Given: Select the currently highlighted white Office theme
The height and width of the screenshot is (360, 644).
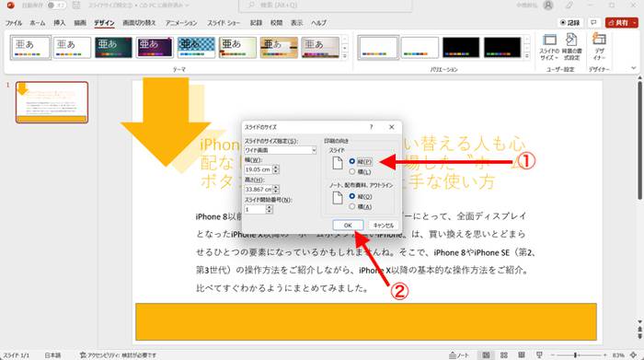Looking at the screenshot, I should [x=30, y=47].
